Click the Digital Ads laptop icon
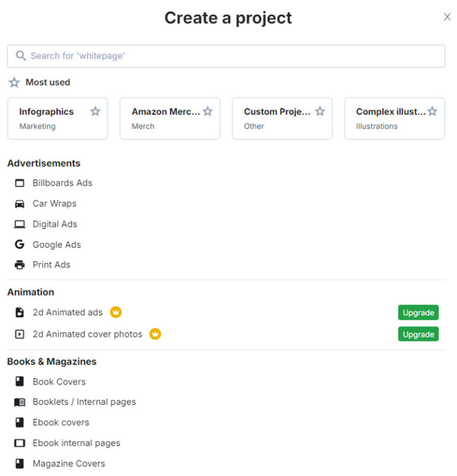457x476 pixels. [20, 224]
